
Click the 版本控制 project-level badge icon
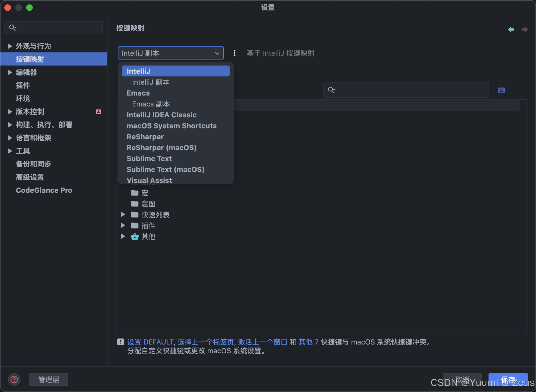[x=99, y=112]
